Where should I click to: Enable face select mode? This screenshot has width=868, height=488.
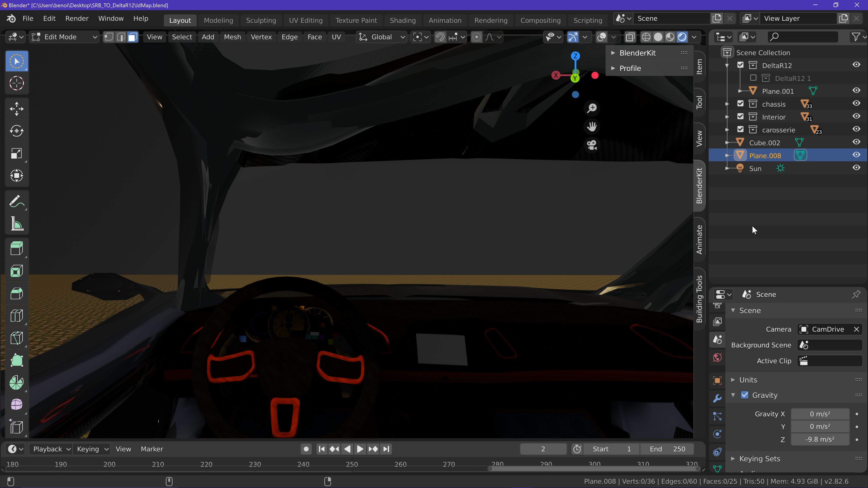(x=133, y=37)
